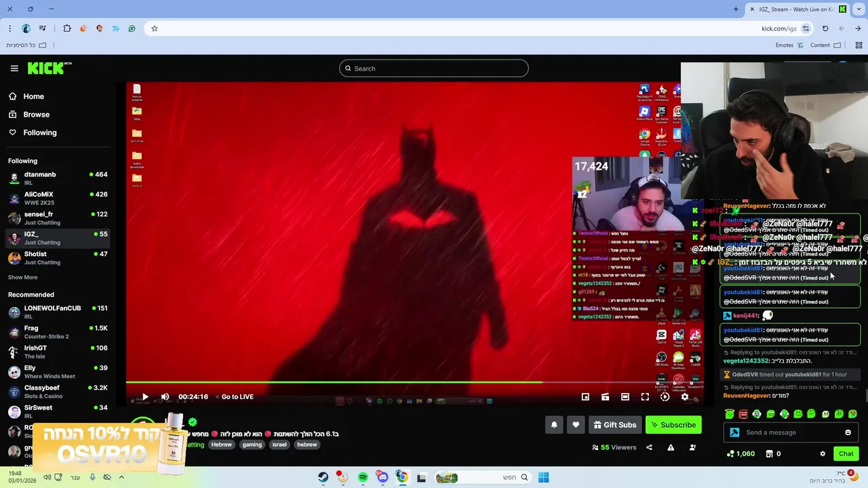The image size is (868, 488).
Task: Open the clip creation icon
Action: click(605, 397)
